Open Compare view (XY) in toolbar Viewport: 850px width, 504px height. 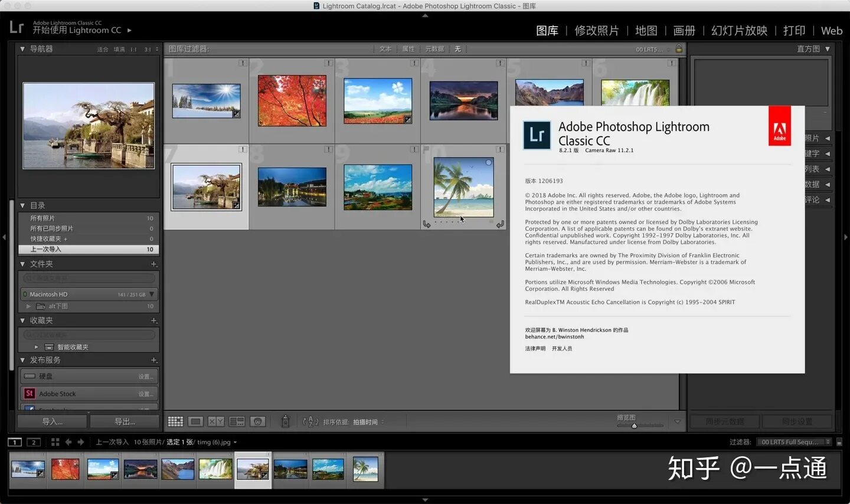(216, 421)
